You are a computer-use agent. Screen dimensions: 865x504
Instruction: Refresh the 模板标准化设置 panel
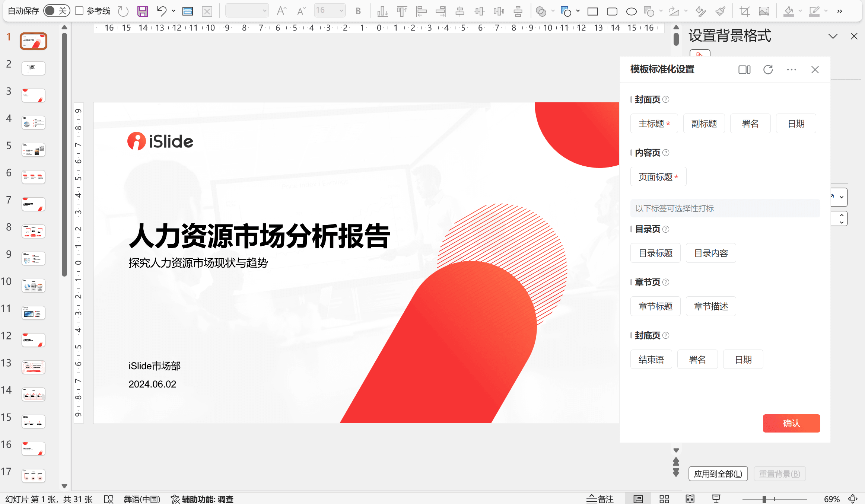[x=768, y=70]
